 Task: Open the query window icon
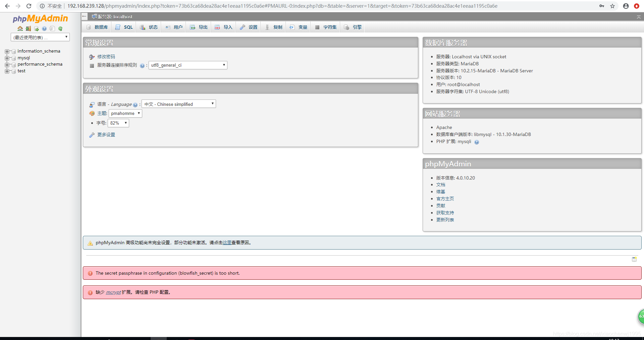point(37,28)
